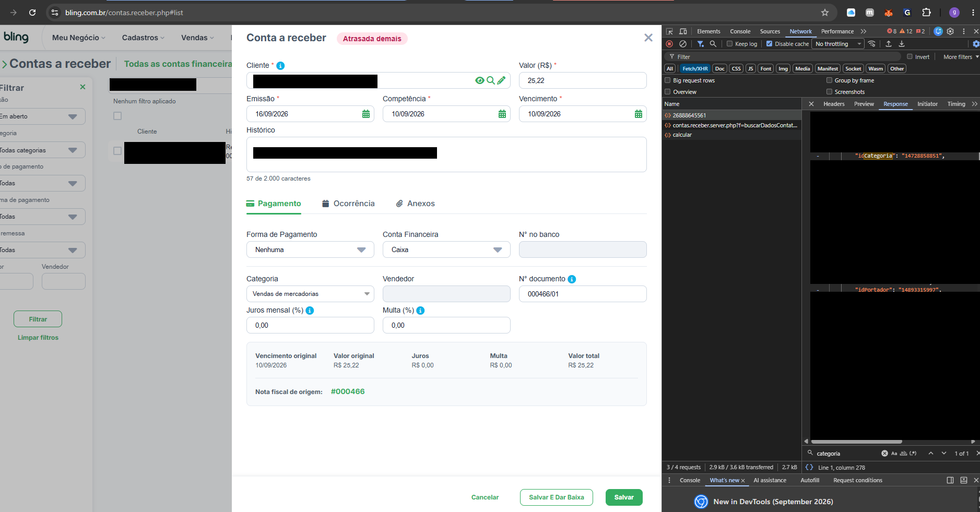The width and height of the screenshot is (980, 512).
Task: Click the Valor (R$) input field
Action: [583, 80]
